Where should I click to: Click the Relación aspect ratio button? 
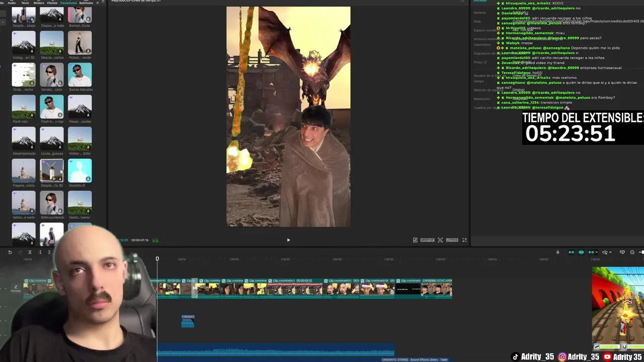click(452, 240)
